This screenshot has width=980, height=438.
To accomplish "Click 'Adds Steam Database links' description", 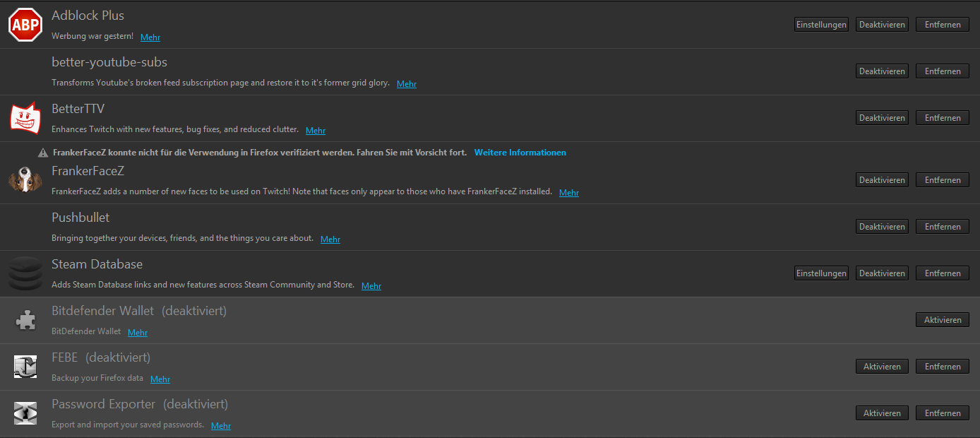I will [x=203, y=285].
